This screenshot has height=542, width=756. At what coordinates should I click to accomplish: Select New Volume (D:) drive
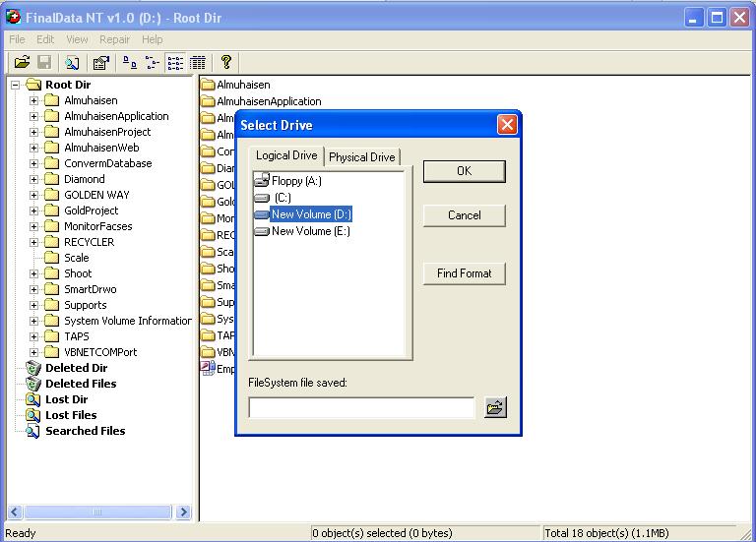[x=303, y=213]
